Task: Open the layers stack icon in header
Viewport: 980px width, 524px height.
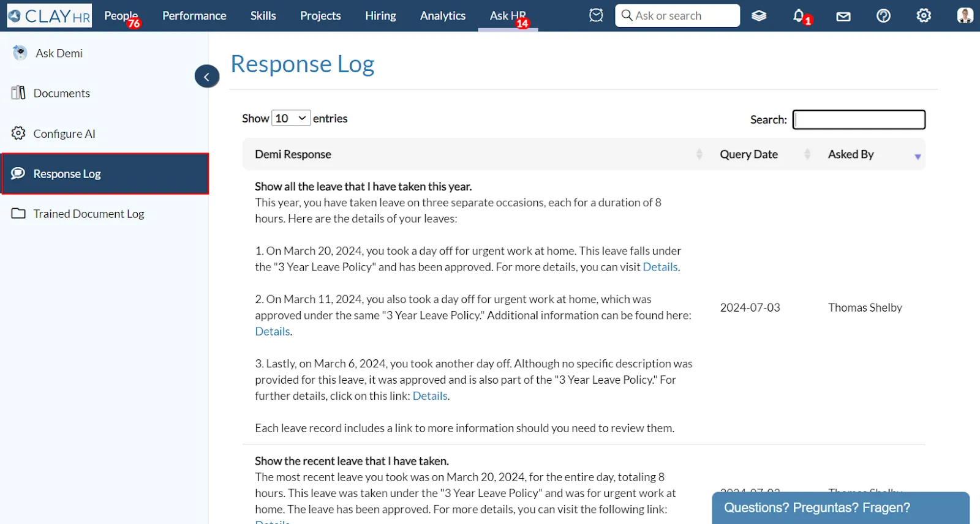Action: point(759,16)
